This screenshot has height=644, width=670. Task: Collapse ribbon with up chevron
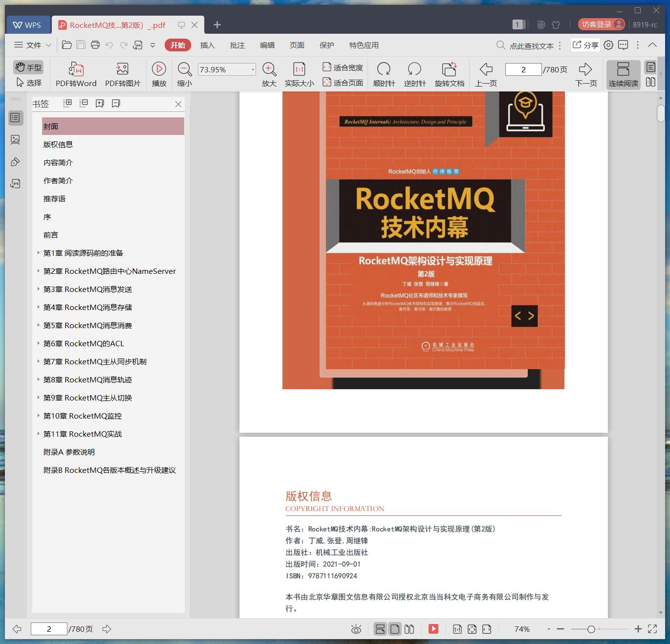click(x=652, y=45)
